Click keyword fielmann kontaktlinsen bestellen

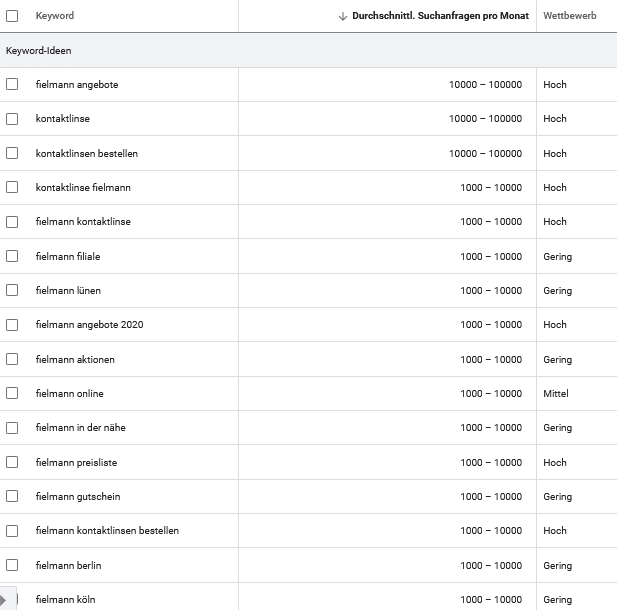click(107, 531)
